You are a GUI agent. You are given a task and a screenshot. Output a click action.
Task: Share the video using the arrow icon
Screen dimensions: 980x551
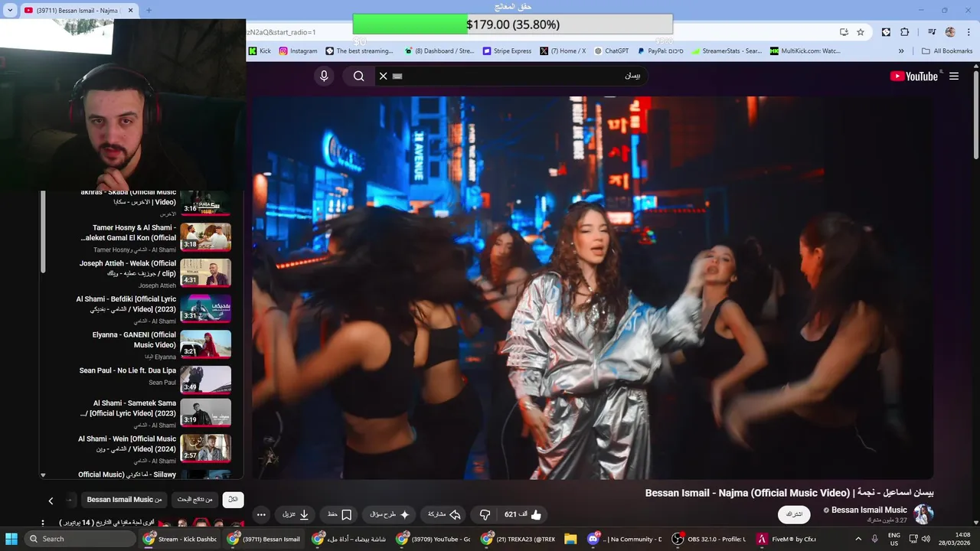(x=455, y=515)
